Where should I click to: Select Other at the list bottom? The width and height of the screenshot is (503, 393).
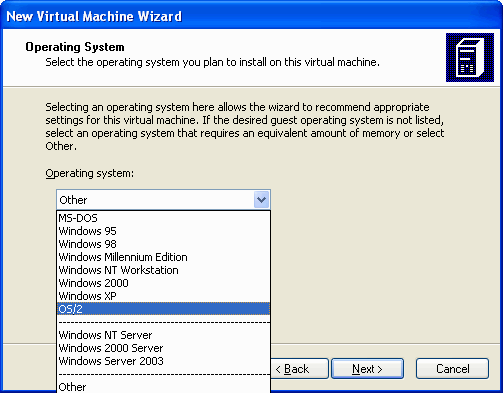(163, 387)
